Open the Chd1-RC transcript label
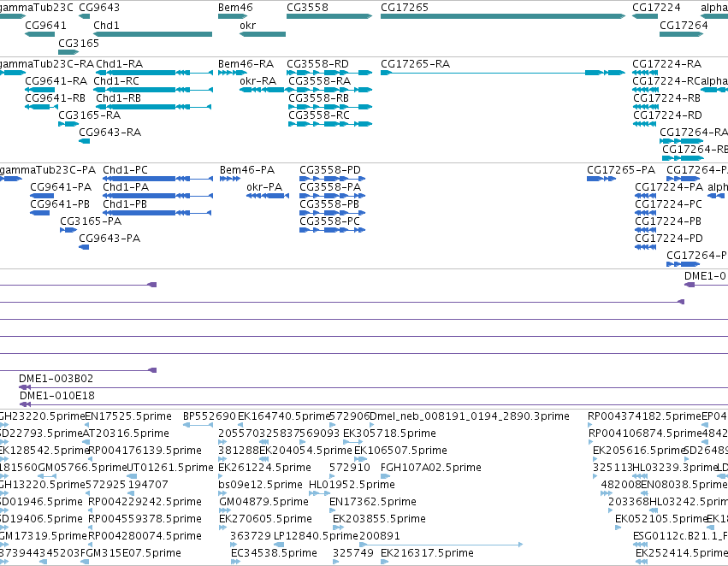The image size is (728, 566). pos(116,80)
